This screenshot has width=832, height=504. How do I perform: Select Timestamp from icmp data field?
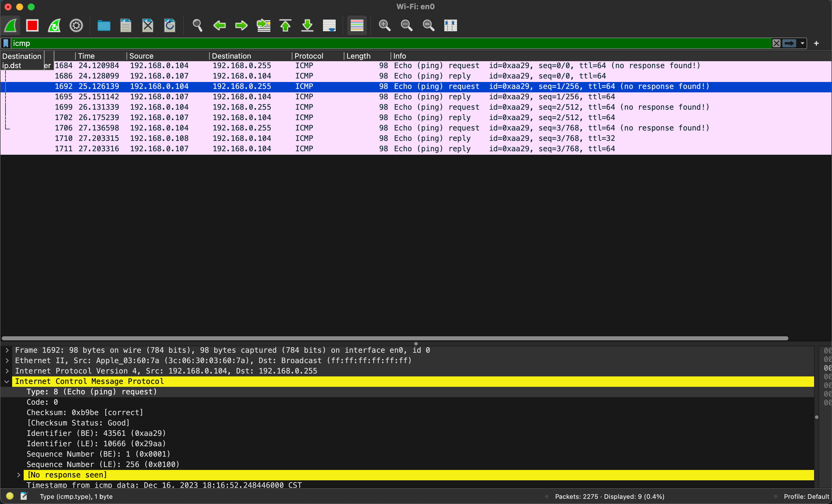pos(407,485)
